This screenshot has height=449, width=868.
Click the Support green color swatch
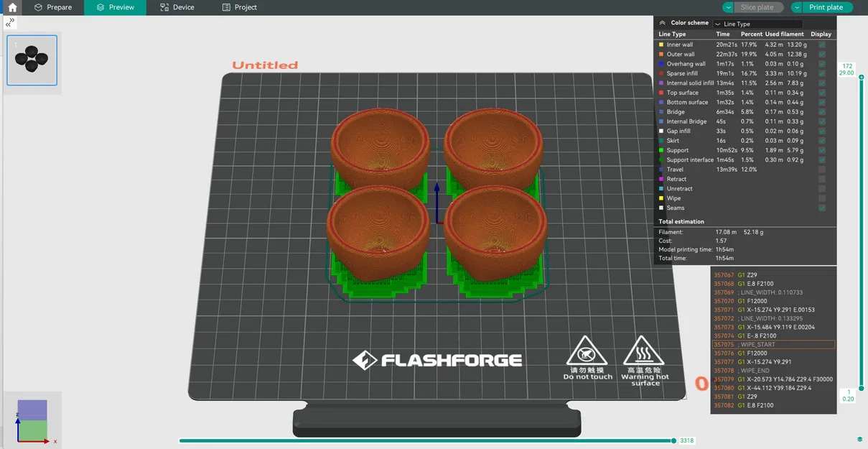[661, 150]
